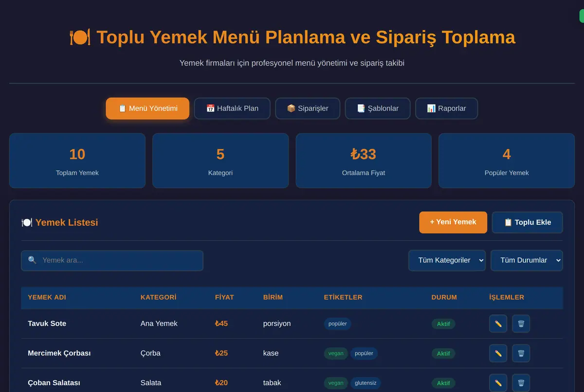Click the tabak unit cell
Viewport: 584px width, 392px height.
click(272, 383)
